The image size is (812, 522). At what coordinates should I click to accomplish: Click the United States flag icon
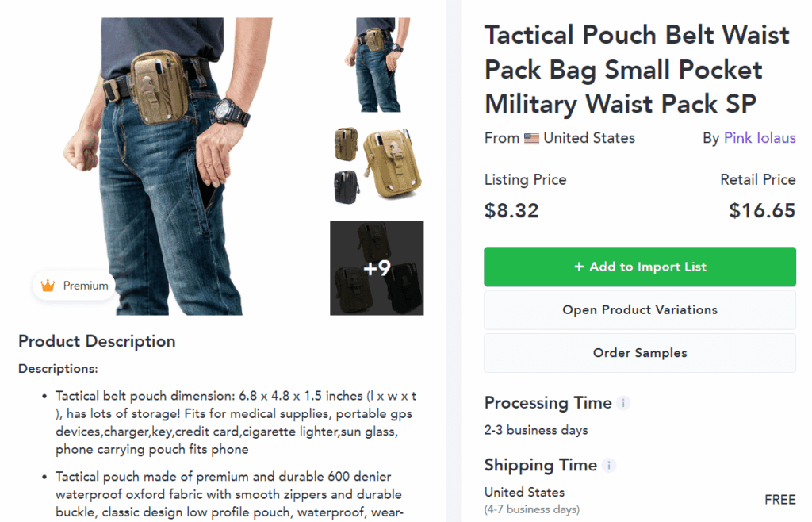(x=531, y=139)
